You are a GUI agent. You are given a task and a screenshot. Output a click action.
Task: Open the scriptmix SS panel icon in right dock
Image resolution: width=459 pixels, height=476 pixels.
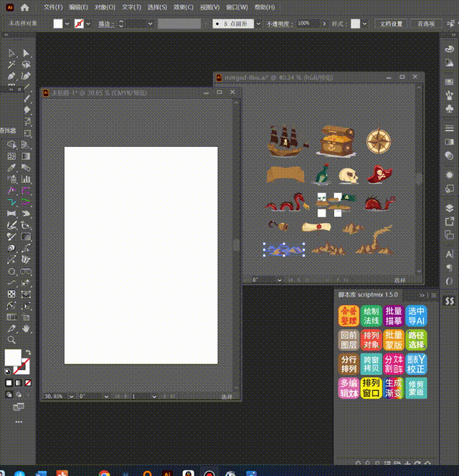click(449, 301)
